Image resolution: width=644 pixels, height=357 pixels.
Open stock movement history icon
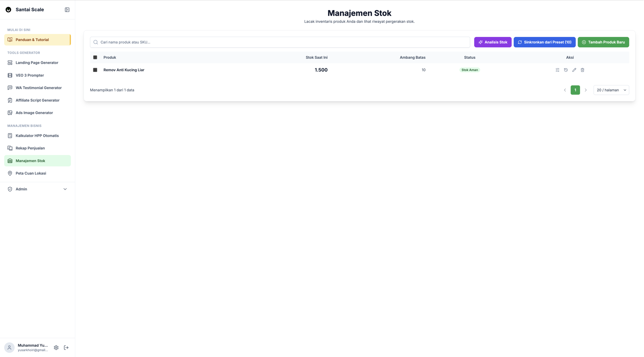(566, 70)
